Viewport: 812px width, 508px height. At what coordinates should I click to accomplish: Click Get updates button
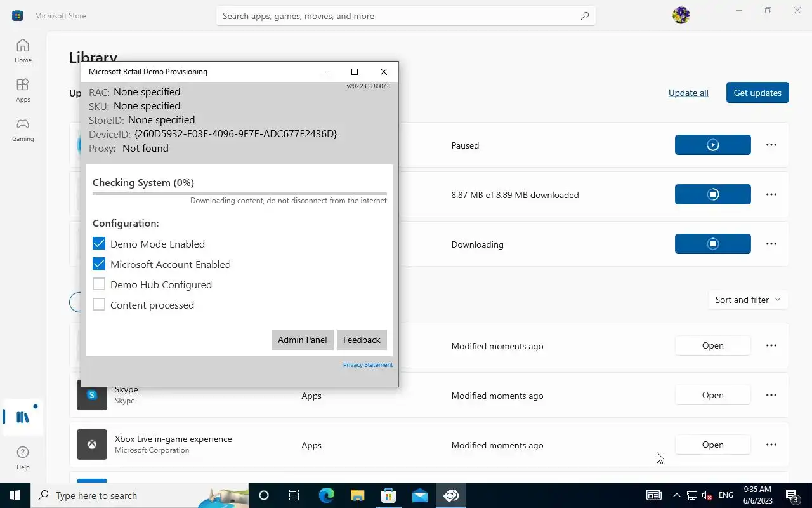757,93
